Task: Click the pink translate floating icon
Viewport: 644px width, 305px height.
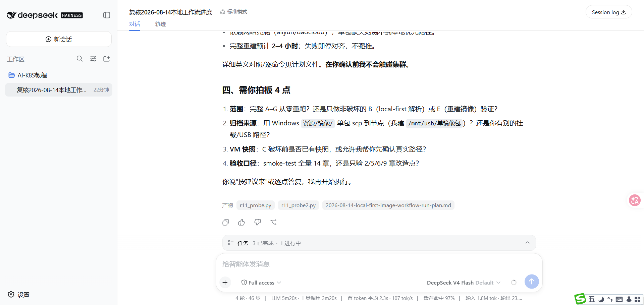Action: pyautogui.click(x=635, y=200)
